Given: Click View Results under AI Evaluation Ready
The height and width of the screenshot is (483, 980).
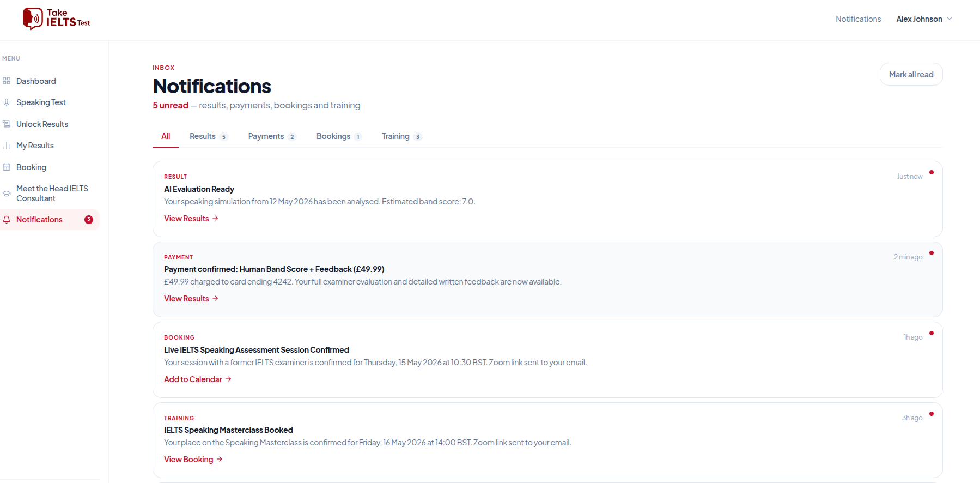Looking at the screenshot, I should [191, 218].
